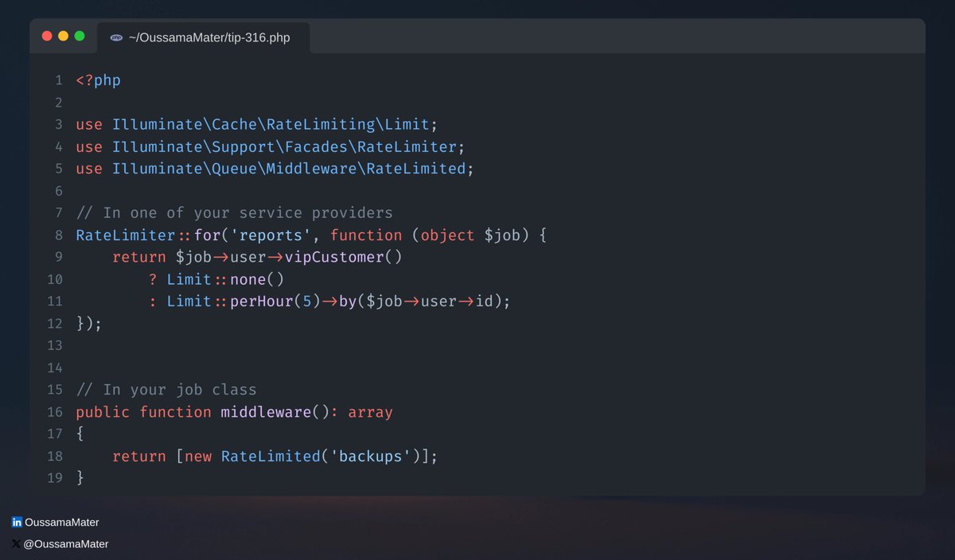The height and width of the screenshot is (560, 955).
Task: Click by($job->user->id) call
Action: coord(419,301)
